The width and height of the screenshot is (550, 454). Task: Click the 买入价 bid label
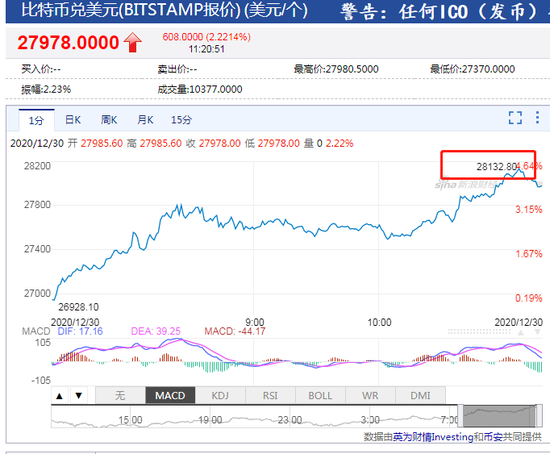coord(41,69)
